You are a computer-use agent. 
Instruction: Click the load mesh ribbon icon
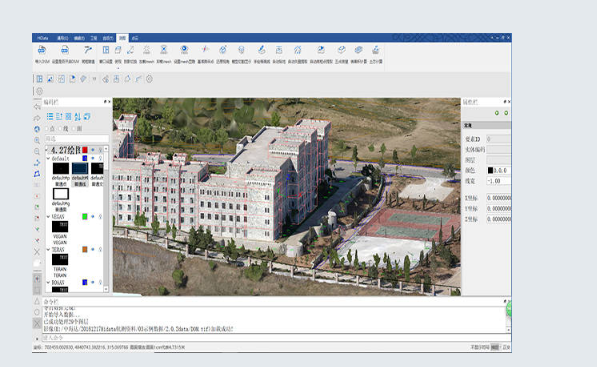(x=147, y=50)
